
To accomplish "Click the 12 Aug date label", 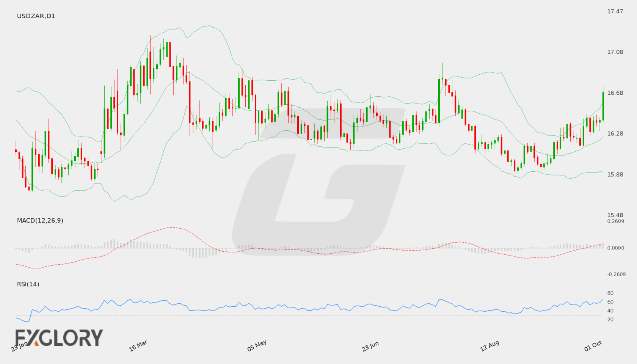I will (490, 346).
